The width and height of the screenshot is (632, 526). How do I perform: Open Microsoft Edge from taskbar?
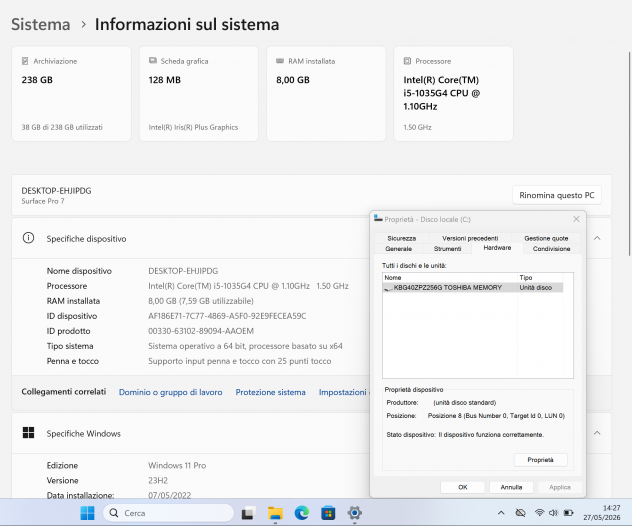coord(301,513)
